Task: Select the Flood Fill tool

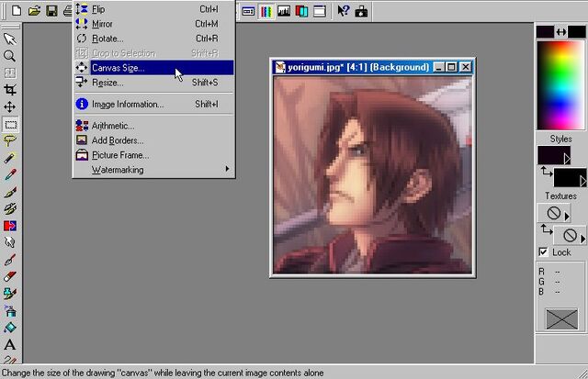Action: coord(10,328)
